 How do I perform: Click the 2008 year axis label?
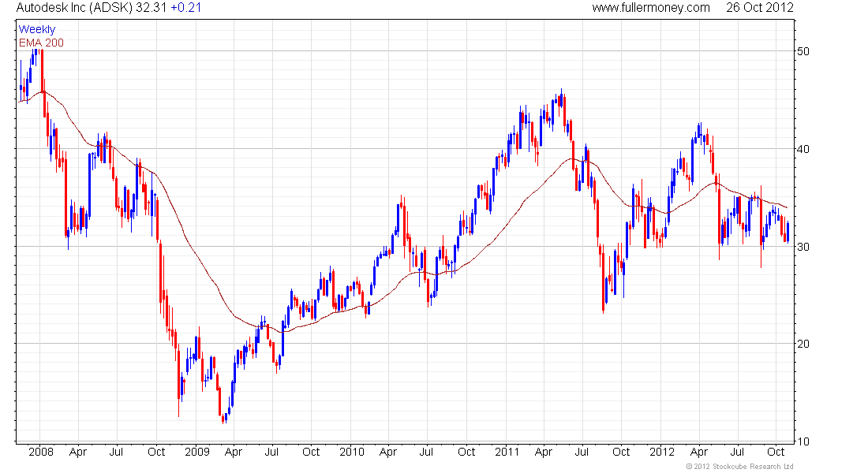[x=41, y=452]
